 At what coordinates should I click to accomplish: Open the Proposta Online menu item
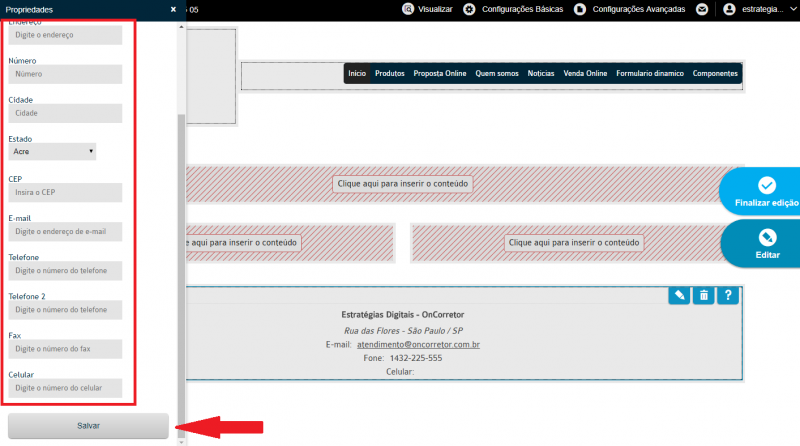coord(440,73)
